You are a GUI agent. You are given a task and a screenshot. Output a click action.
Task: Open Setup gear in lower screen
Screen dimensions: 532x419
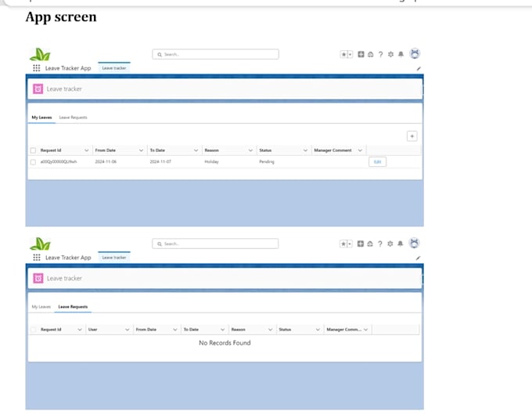click(x=390, y=244)
